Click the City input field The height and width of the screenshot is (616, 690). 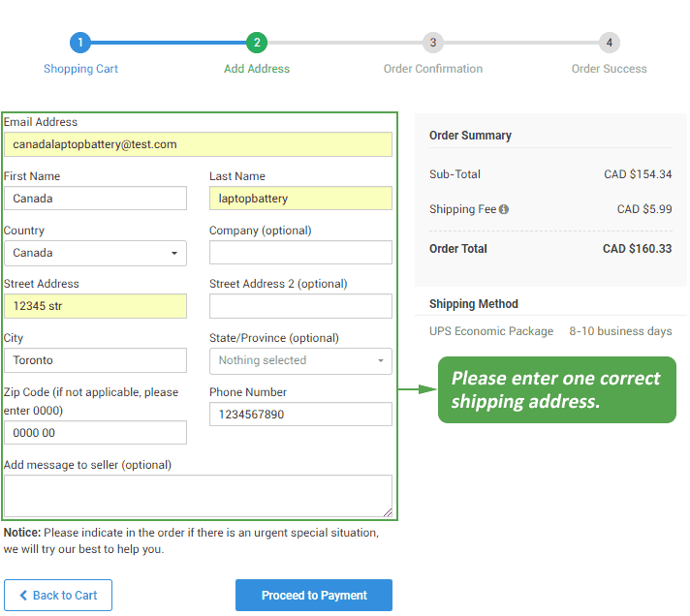point(95,360)
